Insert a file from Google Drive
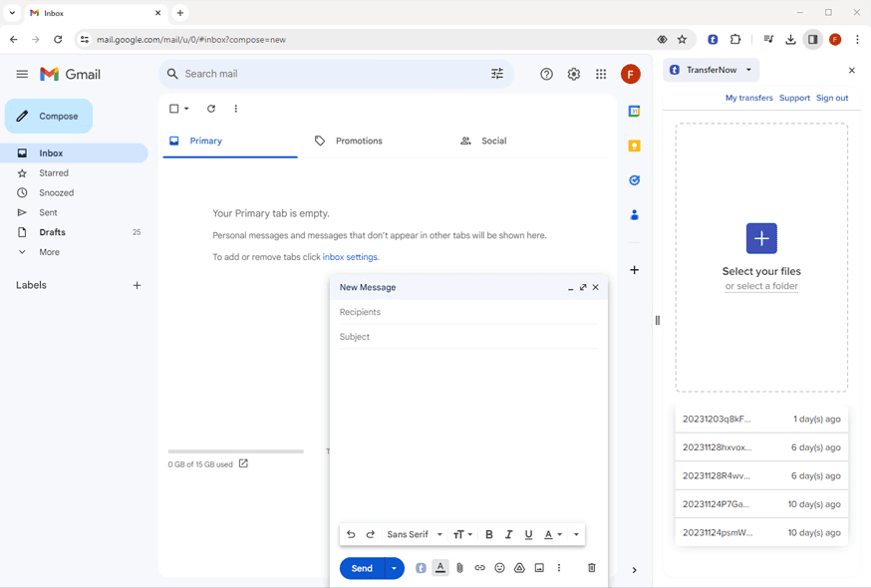Image resolution: width=871 pixels, height=588 pixels. coord(519,567)
